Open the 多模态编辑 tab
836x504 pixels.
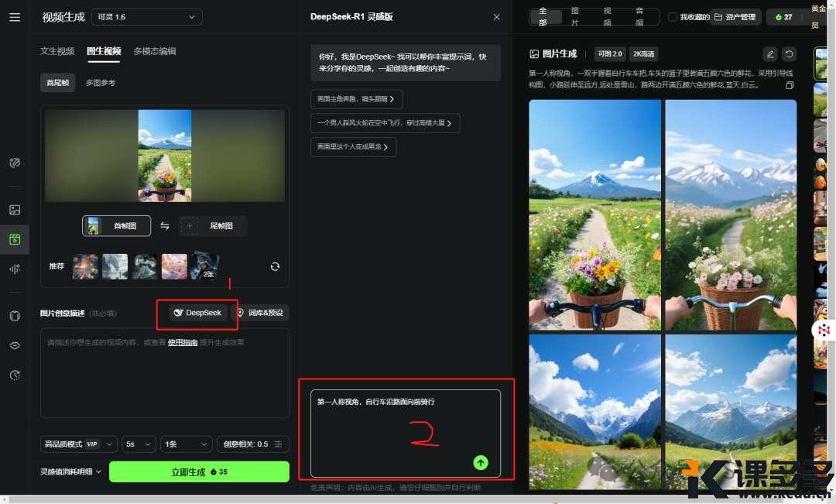155,51
